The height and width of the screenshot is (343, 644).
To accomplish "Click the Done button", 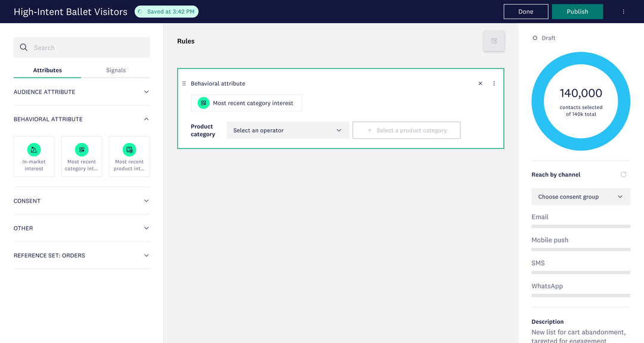I will point(525,11).
